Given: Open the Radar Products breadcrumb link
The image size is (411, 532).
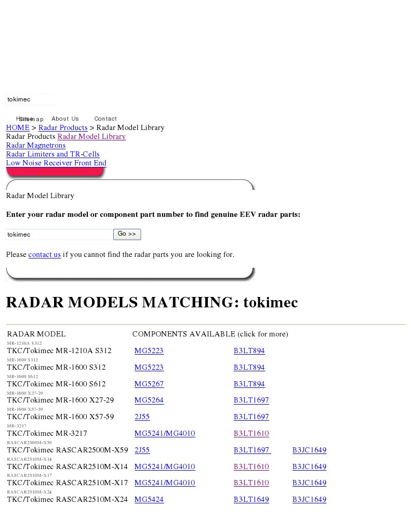Looking at the screenshot, I should (63, 127).
